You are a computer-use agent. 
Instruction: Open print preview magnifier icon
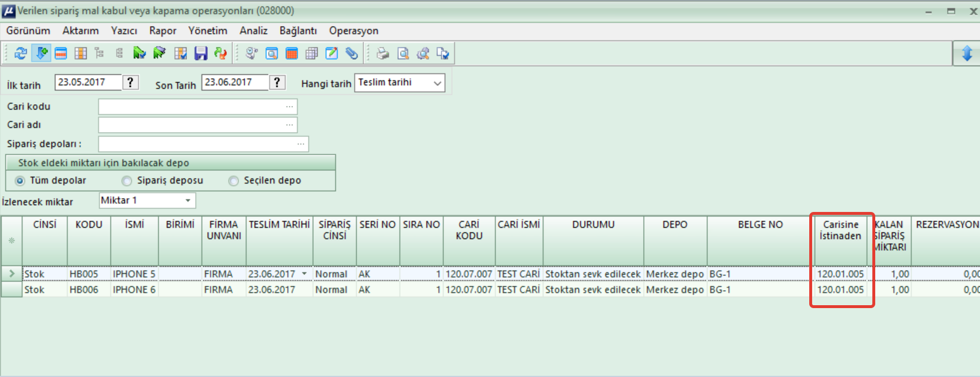click(403, 53)
